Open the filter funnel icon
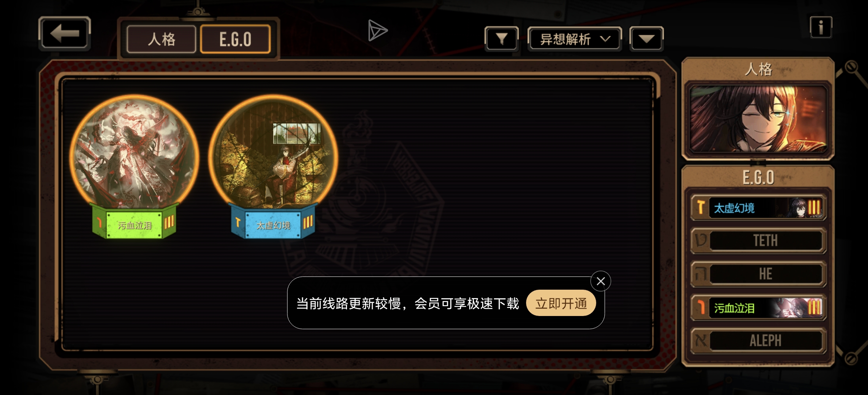The image size is (868, 395). (502, 38)
